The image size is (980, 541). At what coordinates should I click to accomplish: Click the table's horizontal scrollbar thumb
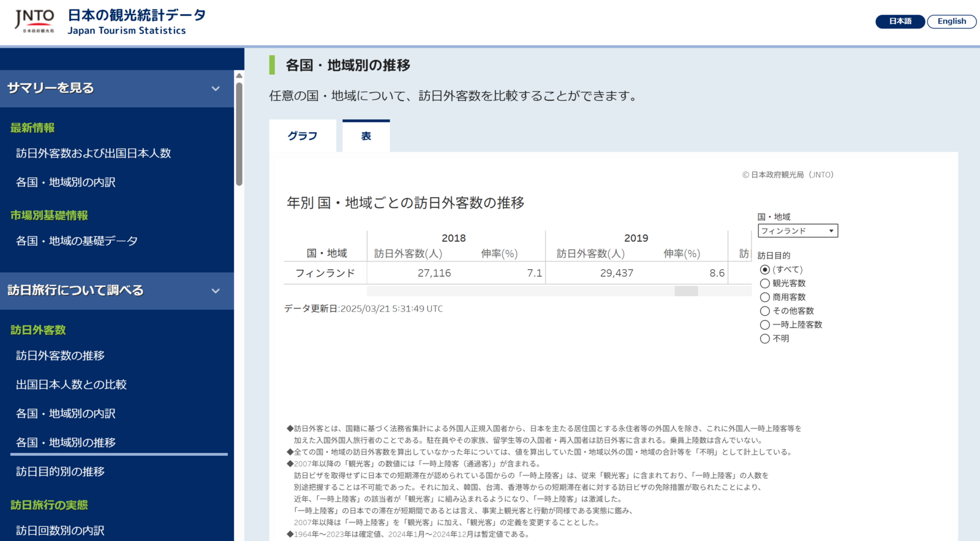[686, 291]
